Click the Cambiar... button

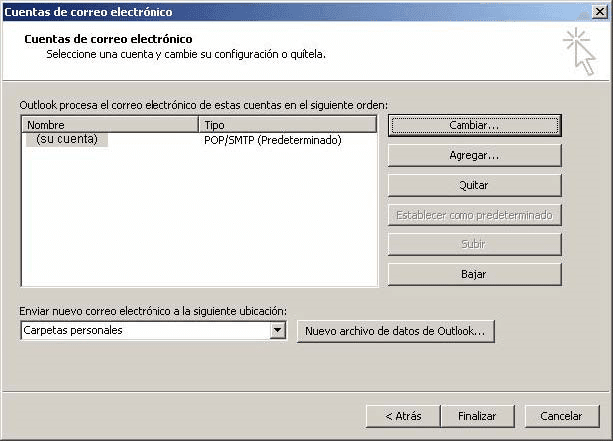click(x=475, y=125)
